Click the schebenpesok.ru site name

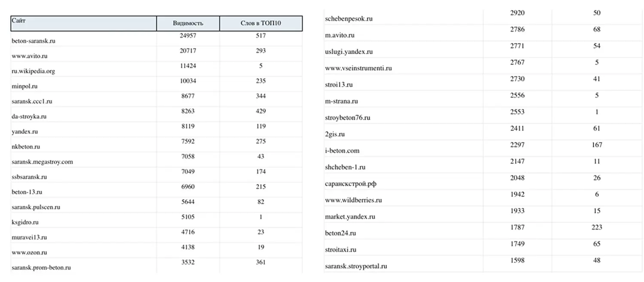[349, 19]
